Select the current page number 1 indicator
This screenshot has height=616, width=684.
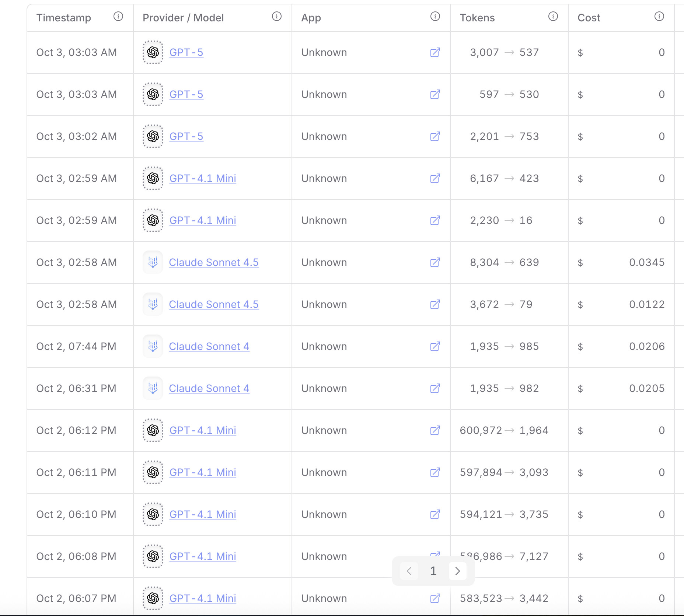coord(433,571)
